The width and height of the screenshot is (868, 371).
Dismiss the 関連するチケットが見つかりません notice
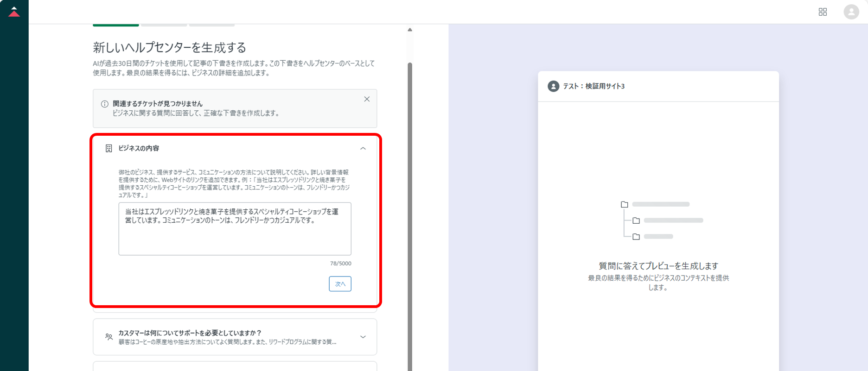coord(367,99)
